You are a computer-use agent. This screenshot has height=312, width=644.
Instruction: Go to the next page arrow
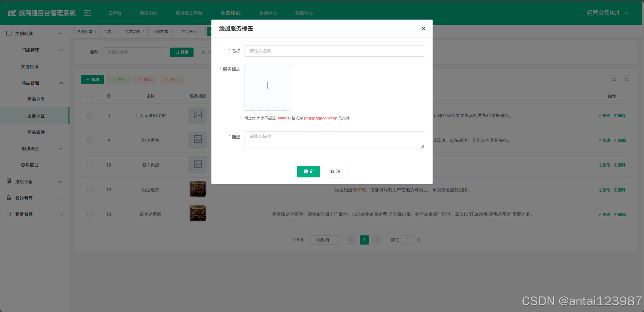377,240
